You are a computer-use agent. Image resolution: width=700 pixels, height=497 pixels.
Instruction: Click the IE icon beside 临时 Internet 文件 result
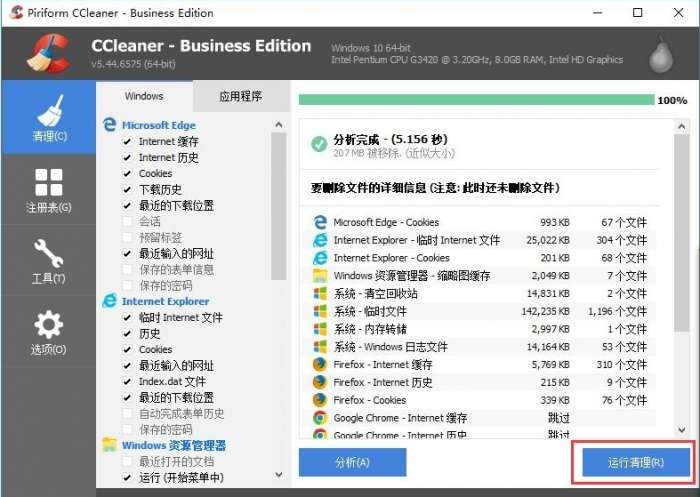(x=320, y=240)
